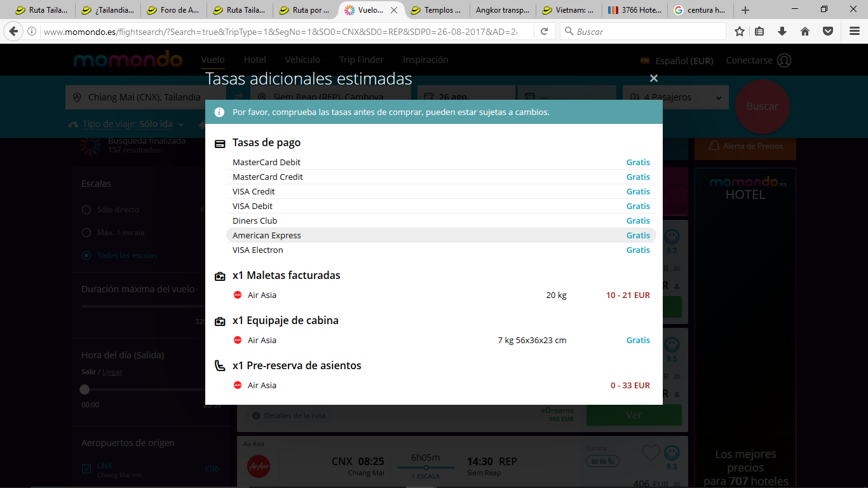The height and width of the screenshot is (488, 868).
Task: Click the Duración máxima del vuelo slider track
Action: tap(143, 306)
